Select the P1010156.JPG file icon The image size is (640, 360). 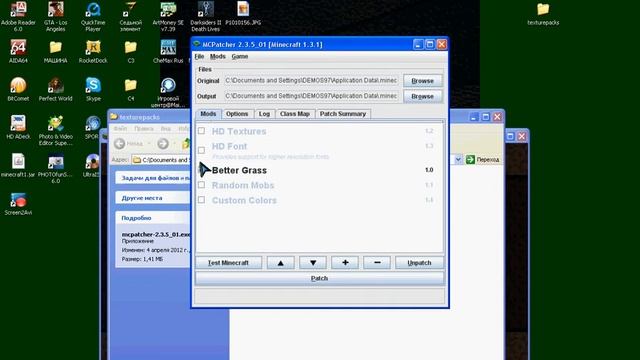coord(243,13)
